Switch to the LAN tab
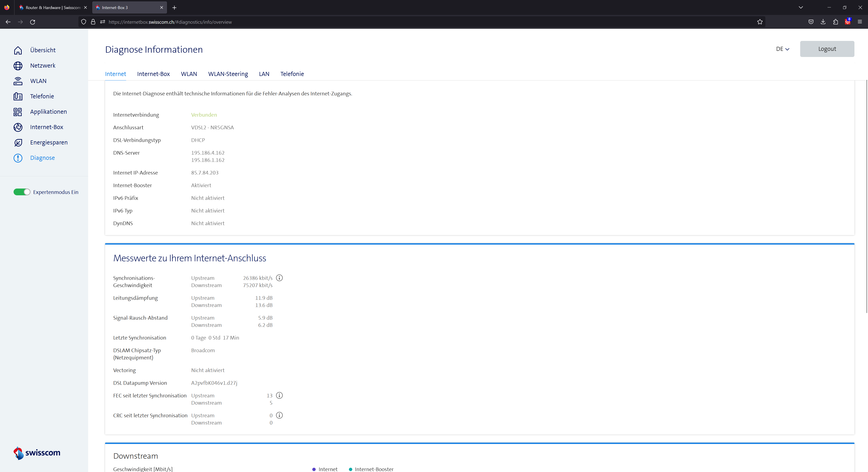The width and height of the screenshot is (868, 472). click(264, 74)
